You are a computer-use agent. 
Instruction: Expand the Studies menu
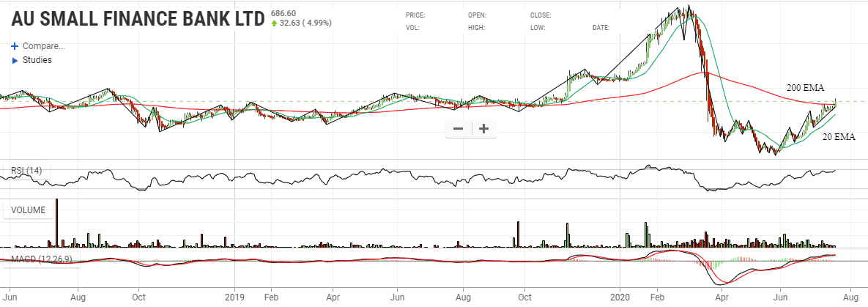point(37,60)
